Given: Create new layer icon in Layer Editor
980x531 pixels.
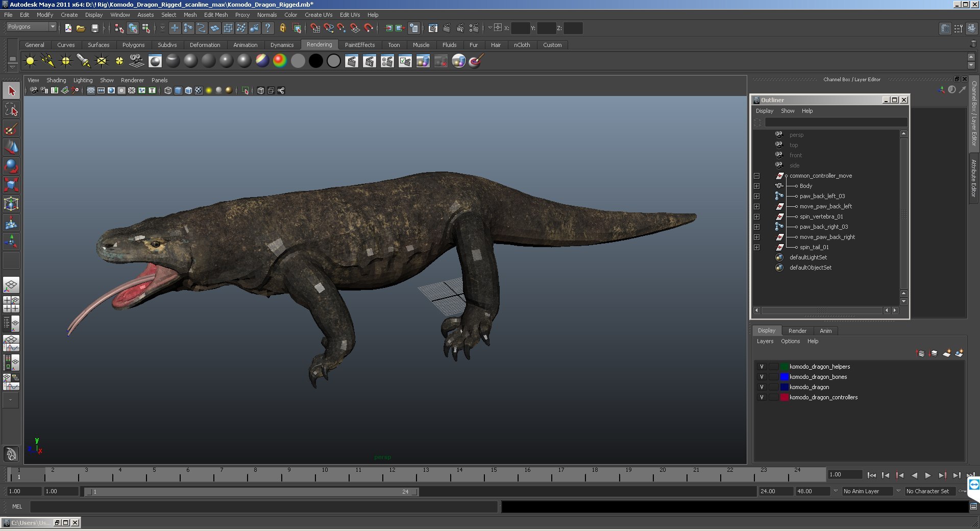Looking at the screenshot, I should pos(947,353).
